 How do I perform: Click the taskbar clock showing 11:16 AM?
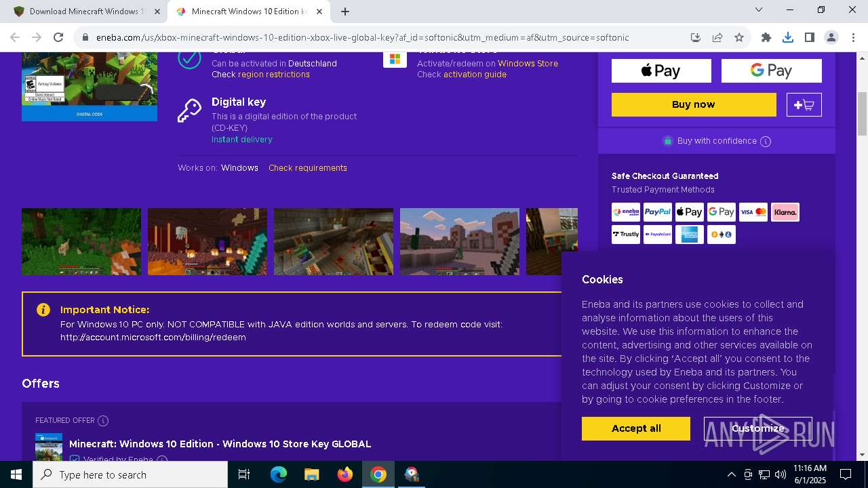coord(810,474)
